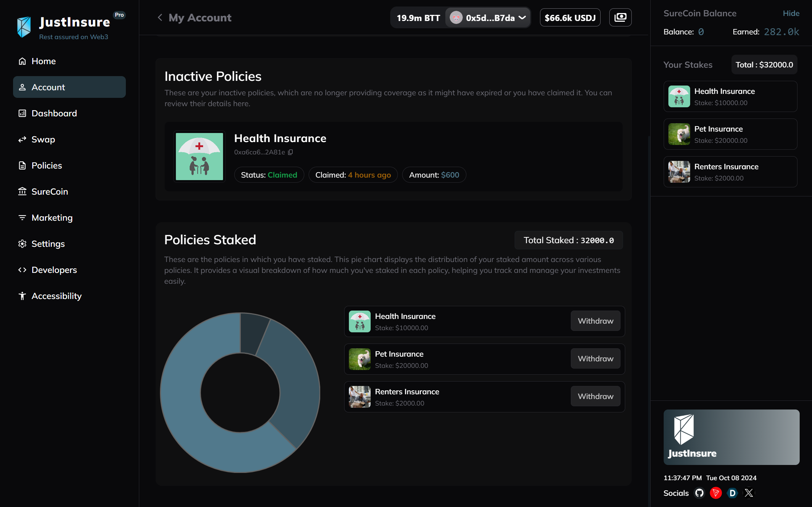
Task: Open the Dashboard menu item
Action: coord(54,113)
